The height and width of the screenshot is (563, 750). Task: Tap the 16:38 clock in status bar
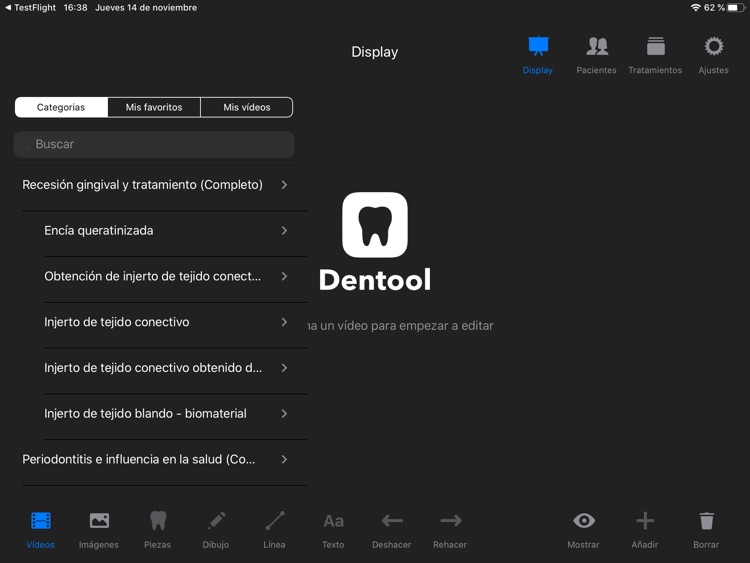[x=76, y=8]
